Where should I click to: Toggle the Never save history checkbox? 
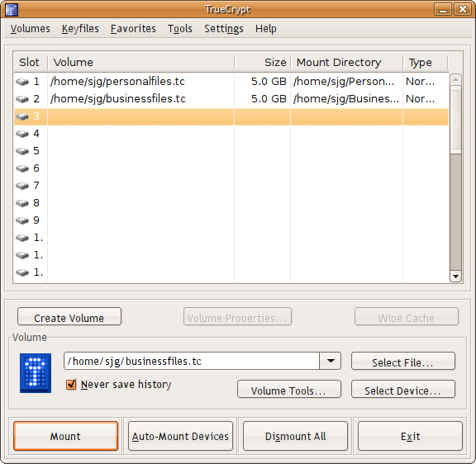point(71,384)
